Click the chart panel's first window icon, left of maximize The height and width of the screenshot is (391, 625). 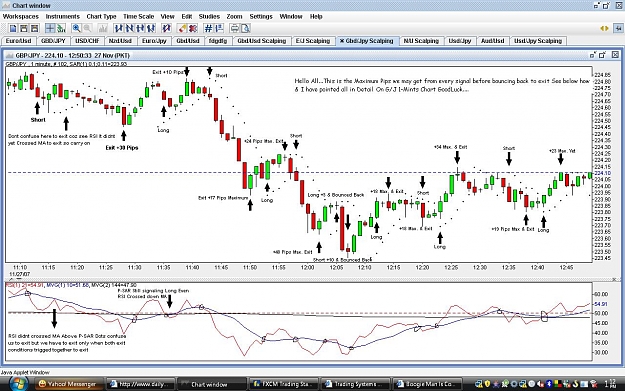[x=593, y=55]
